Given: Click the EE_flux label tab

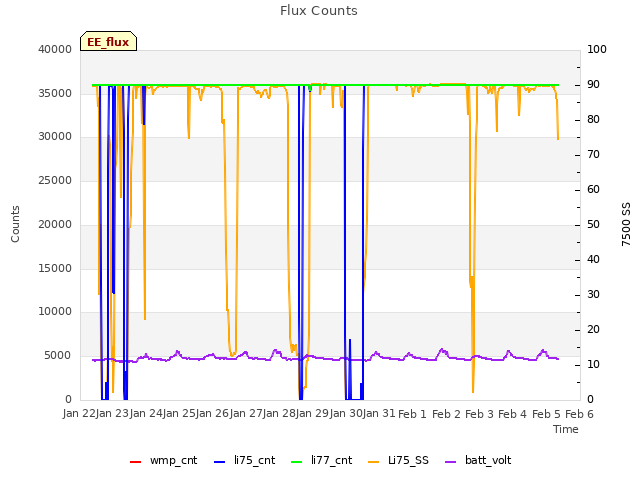Looking at the screenshot, I should pyautogui.click(x=108, y=41).
